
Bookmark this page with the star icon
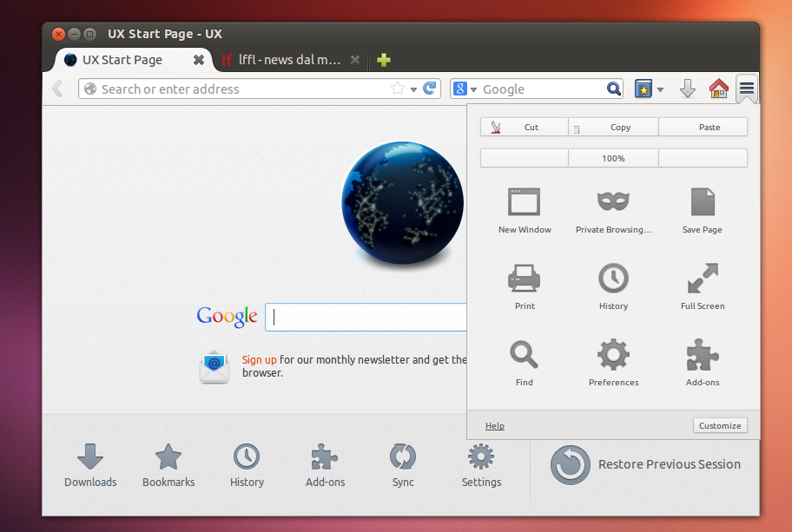[x=398, y=89]
